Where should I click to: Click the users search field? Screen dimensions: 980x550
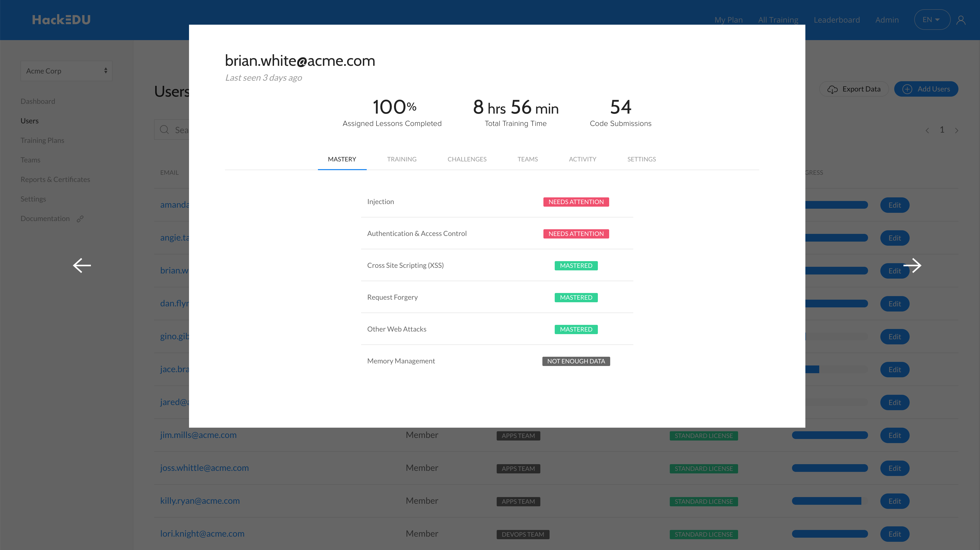pyautogui.click(x=172, y=130)
